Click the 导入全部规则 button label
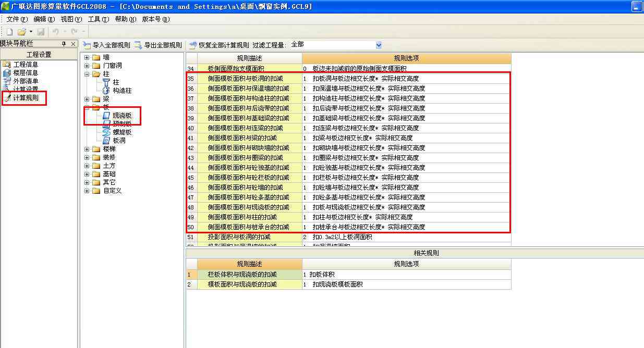Screen dimensions: 644x348 (112, 45)
